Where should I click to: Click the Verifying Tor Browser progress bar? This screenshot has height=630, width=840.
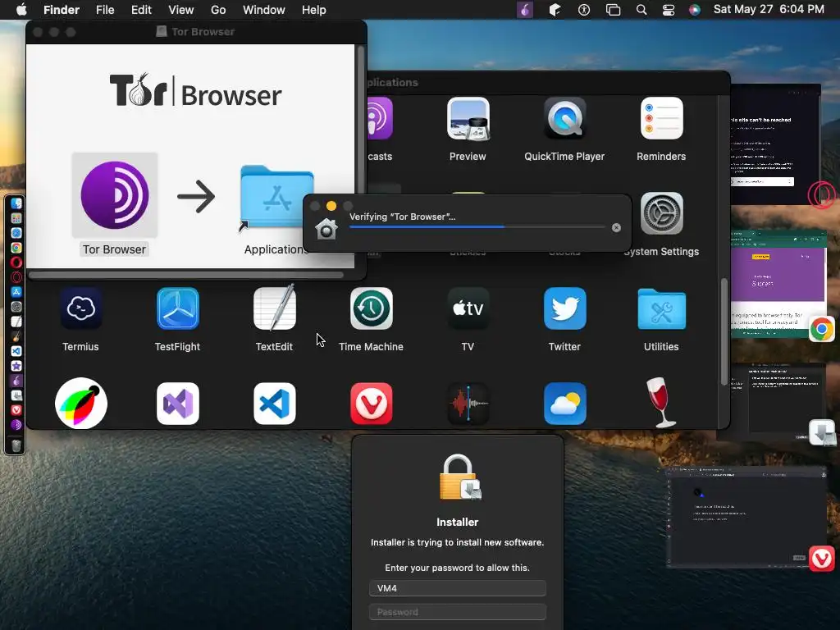click(x=477, y=227)
